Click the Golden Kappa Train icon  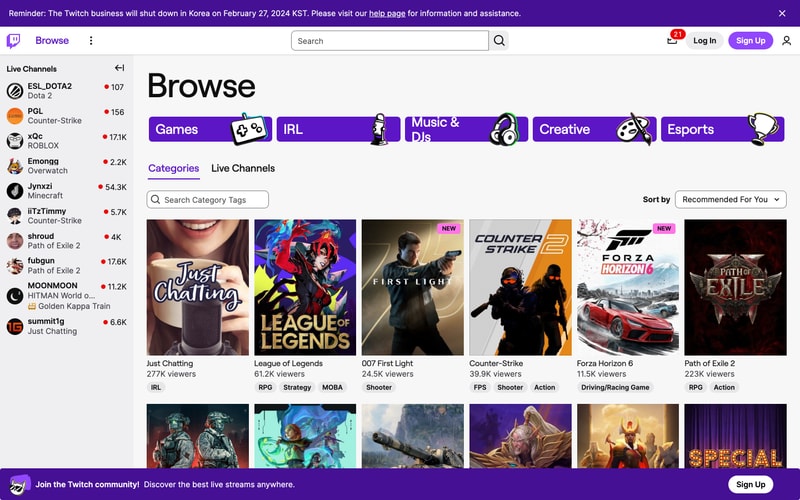click(x=32, y=306)
